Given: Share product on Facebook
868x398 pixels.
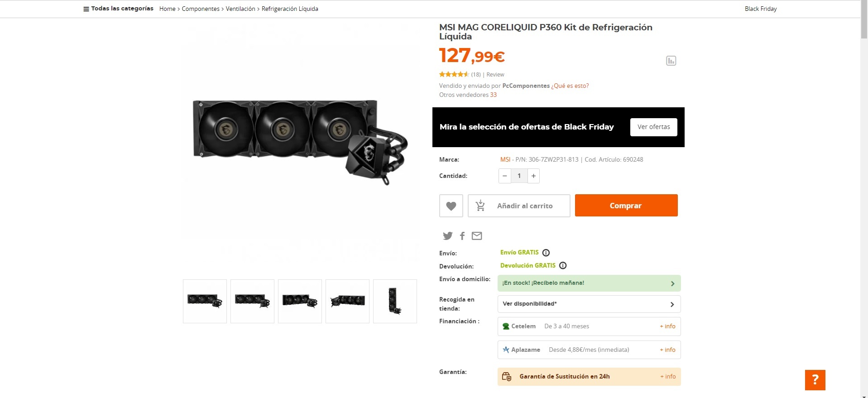Looking at the screenshot, I should click(462, 236).
